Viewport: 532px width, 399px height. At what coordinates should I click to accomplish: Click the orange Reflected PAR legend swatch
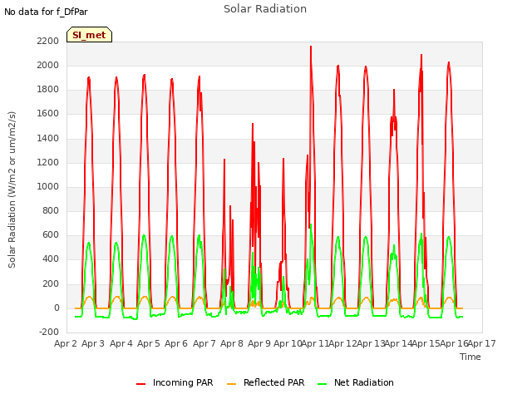[x=231, y=384]
